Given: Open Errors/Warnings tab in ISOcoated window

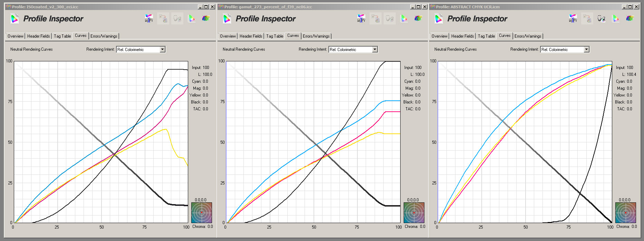Looking at the screenshot, I should (104, 36).
